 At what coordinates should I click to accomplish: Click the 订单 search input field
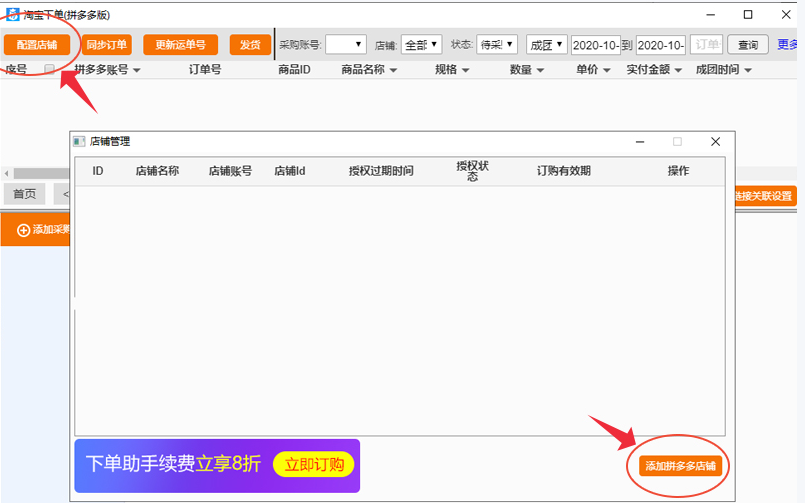[x=706, y=45]
